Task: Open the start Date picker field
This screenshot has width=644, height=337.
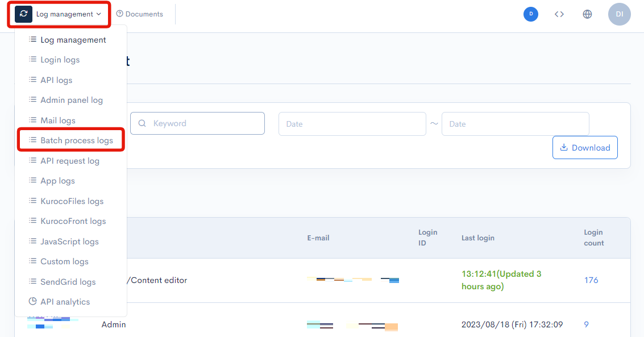Action: pyautogui.click(x=352, y=124)
